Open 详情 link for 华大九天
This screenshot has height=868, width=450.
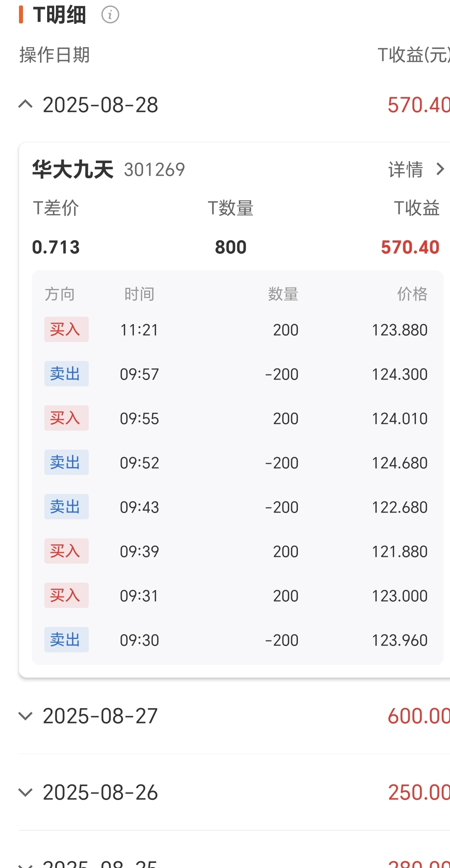click(x=406, y=169)
